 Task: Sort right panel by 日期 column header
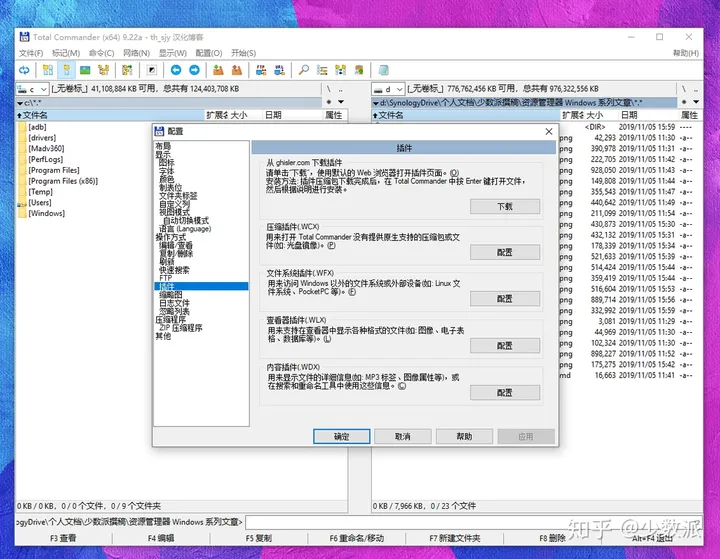pyautogui.click(x=648, y=115)
